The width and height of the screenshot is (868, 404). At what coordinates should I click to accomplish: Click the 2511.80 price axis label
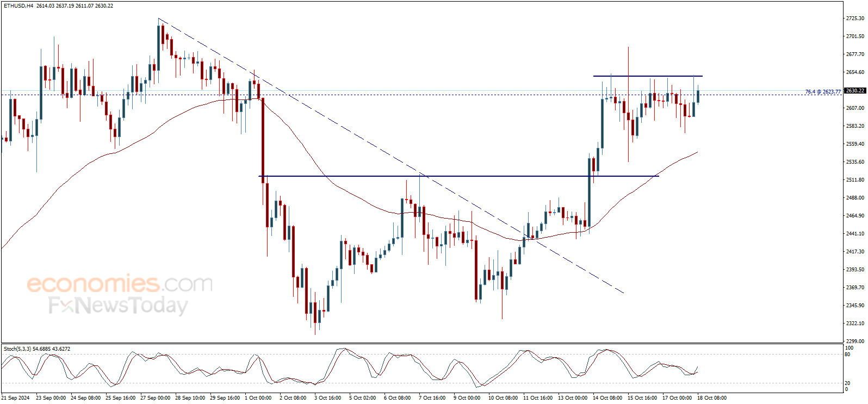coord(855,180)
